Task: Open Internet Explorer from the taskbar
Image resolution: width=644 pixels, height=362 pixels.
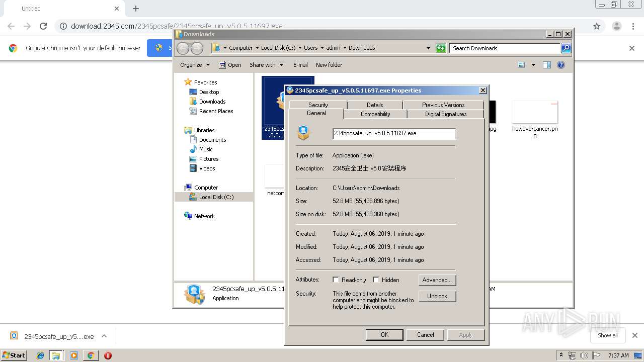Action: coord(40,355)
